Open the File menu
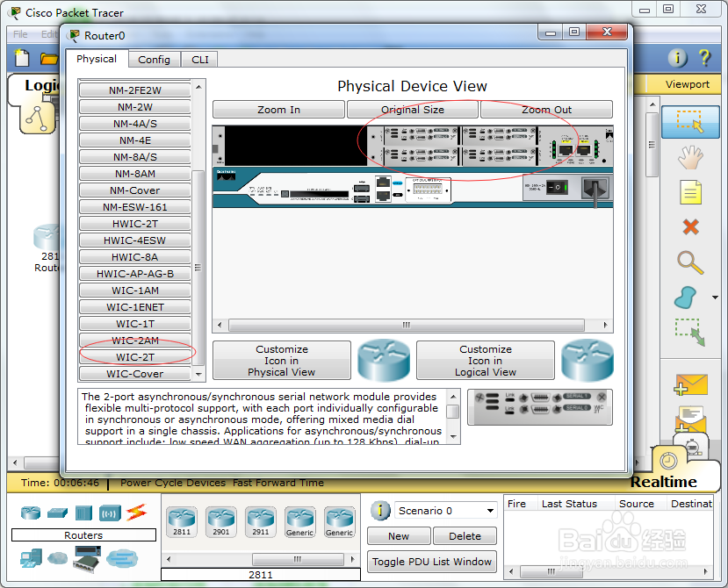This screenshot has width=728, height=588. click(x=20, y=34)
